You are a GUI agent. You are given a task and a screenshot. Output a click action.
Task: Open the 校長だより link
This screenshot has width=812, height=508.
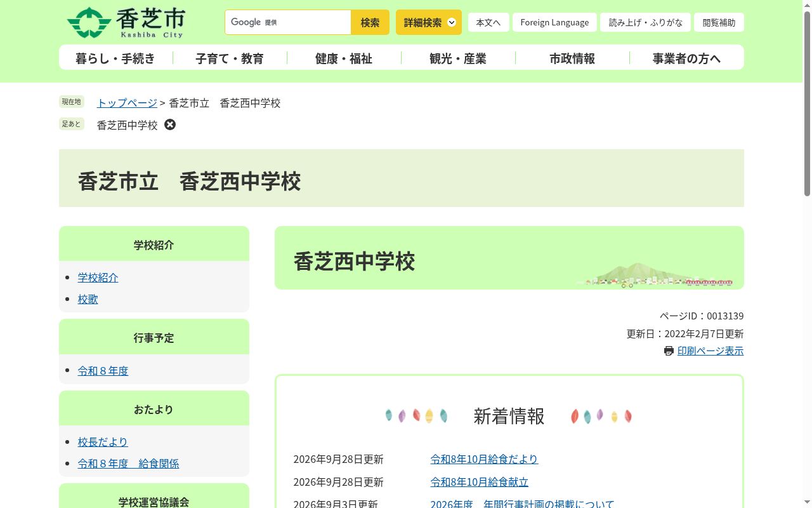pyautogui.click(x=103, y=442)
